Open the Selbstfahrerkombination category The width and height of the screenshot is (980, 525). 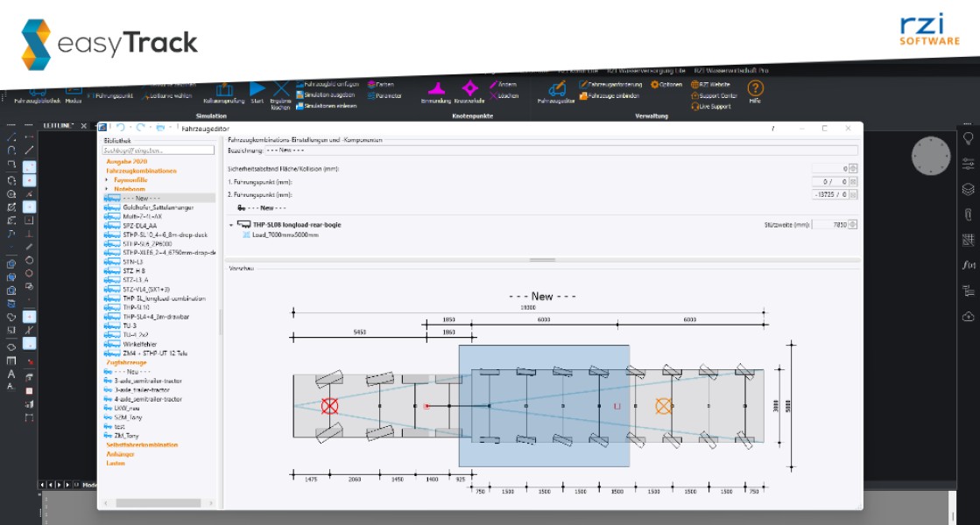(x=142, y=445)
